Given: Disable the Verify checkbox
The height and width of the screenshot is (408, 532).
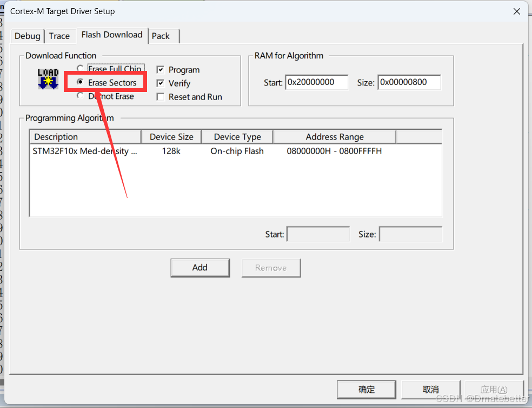Looking at the screenshot, I should pos(160,83).
